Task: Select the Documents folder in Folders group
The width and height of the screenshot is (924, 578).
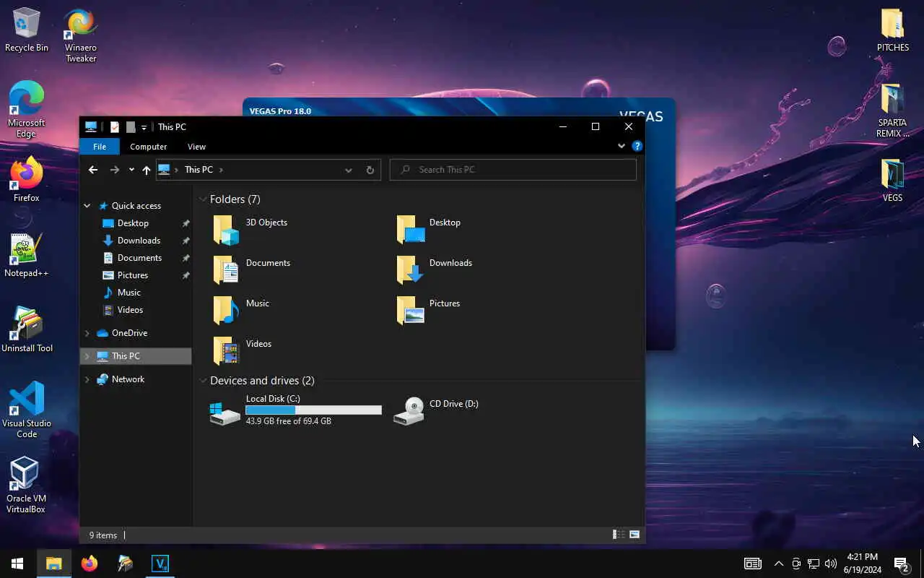Action: tap(252, 270)
